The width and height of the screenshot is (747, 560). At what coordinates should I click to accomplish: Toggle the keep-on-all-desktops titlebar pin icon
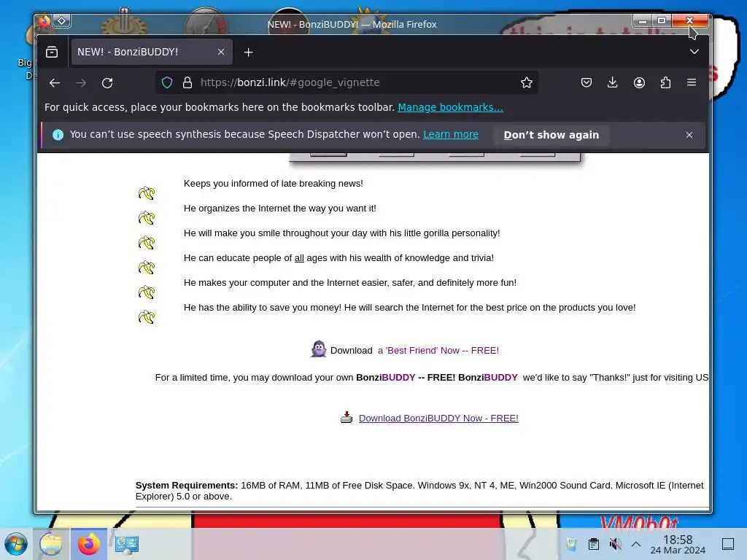62,20
